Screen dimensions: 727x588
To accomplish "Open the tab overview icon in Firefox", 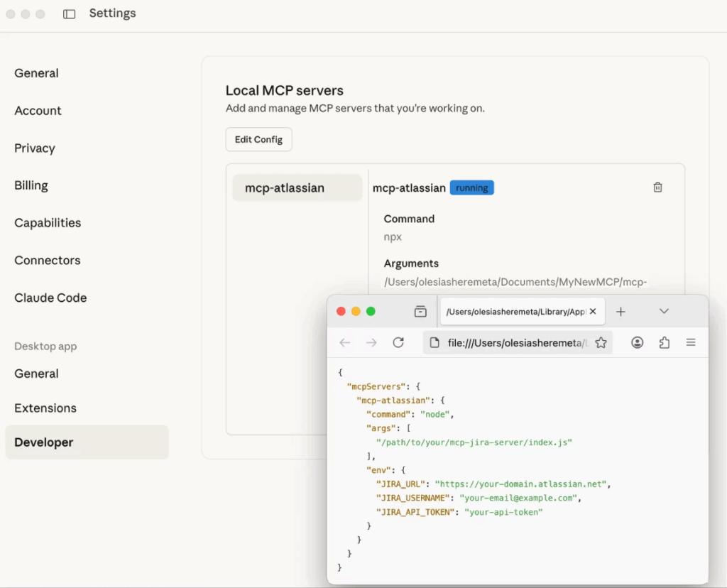I will [420, 311].
